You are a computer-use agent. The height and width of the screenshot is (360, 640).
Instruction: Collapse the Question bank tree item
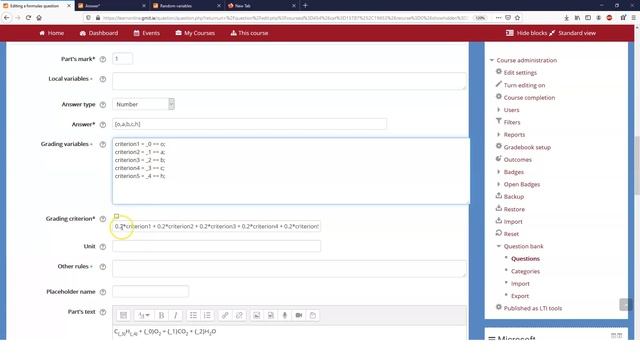(x=498, y=246)
